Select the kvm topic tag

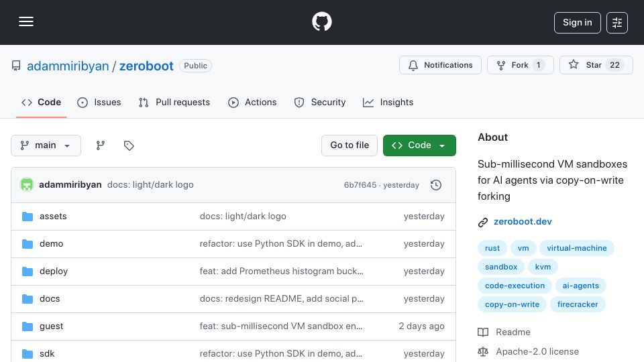(x=543, y=267)
